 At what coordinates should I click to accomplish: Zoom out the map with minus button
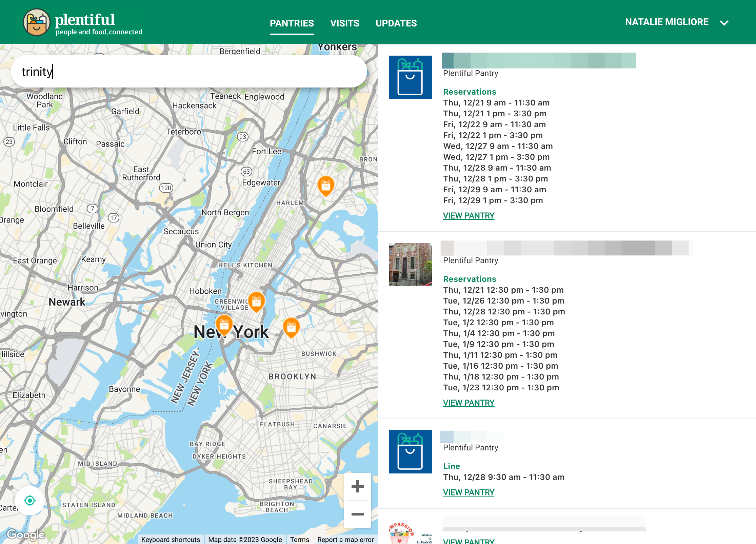[358, 514]
